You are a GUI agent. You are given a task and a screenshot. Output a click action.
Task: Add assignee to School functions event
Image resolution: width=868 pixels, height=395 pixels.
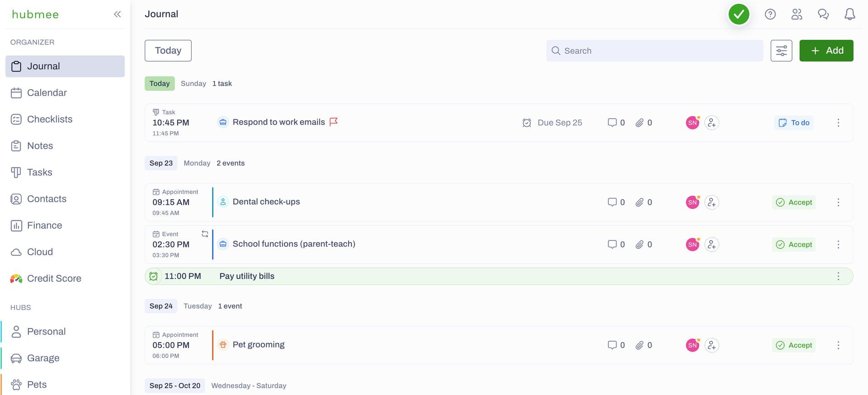pyautogui.click(x=712, y=244)
